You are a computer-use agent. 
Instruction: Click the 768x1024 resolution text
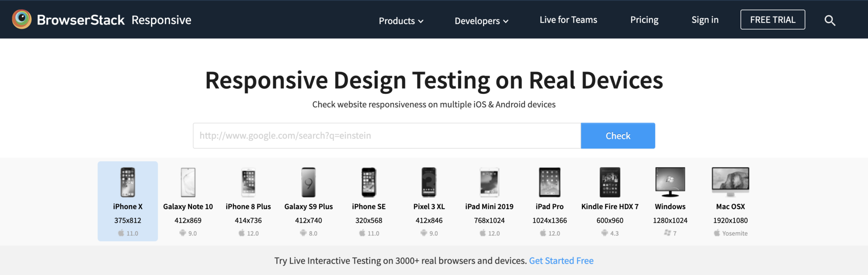[x=489, y=220]
